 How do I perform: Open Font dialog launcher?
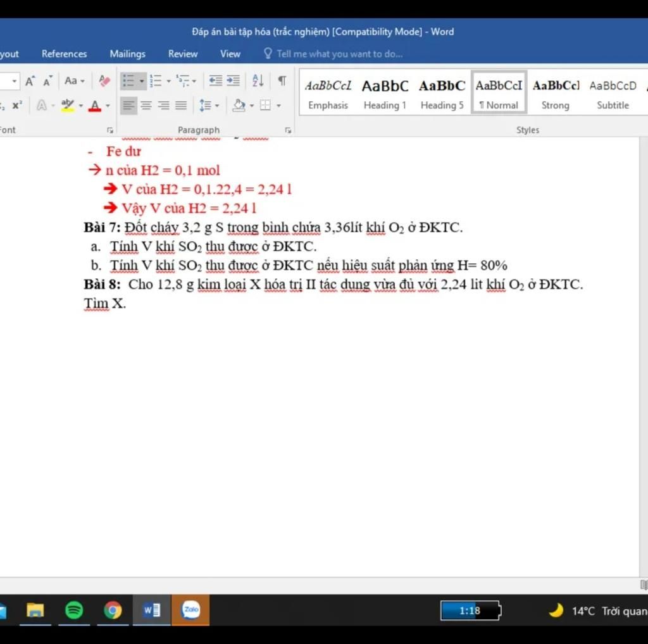point(110,130)
